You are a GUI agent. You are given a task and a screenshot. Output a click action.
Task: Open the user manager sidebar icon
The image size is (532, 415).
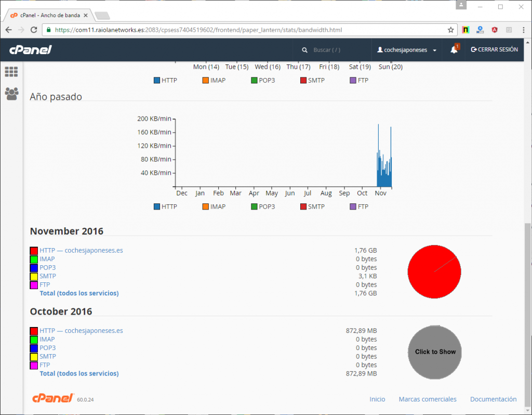click(x=11, y=94)
